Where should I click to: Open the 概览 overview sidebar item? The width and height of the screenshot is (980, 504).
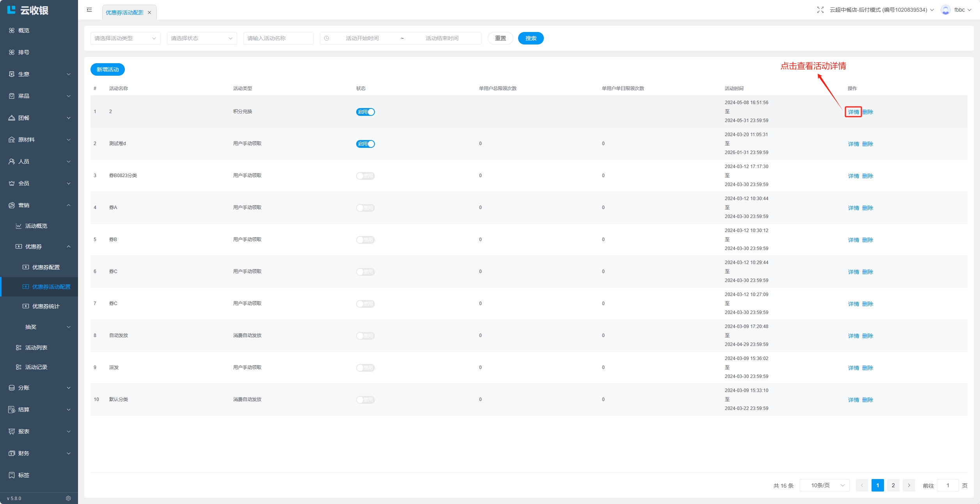click(23, 30)
